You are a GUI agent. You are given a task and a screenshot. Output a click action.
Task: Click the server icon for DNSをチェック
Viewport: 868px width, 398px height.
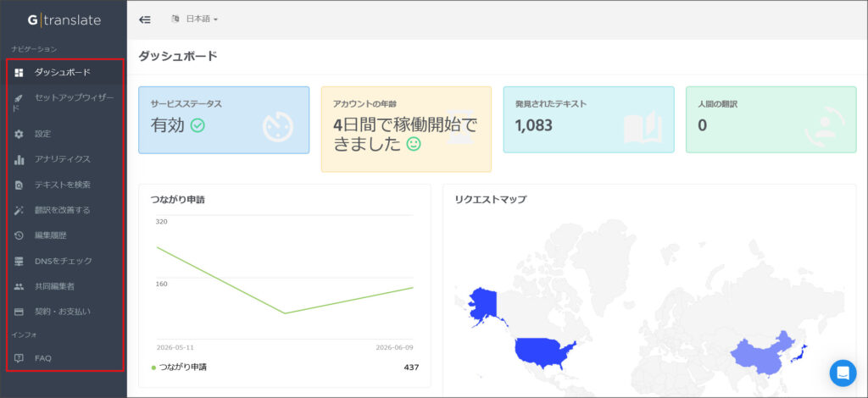click(x=19, y=261)
